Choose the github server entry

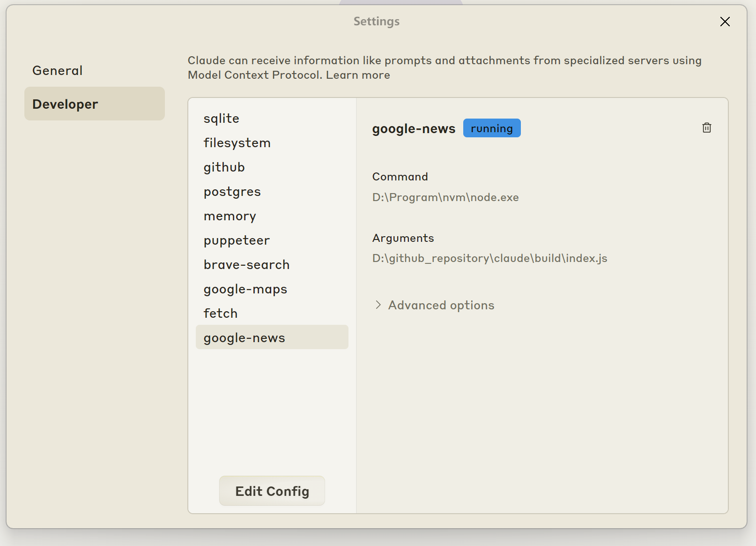tap(224, 167)
